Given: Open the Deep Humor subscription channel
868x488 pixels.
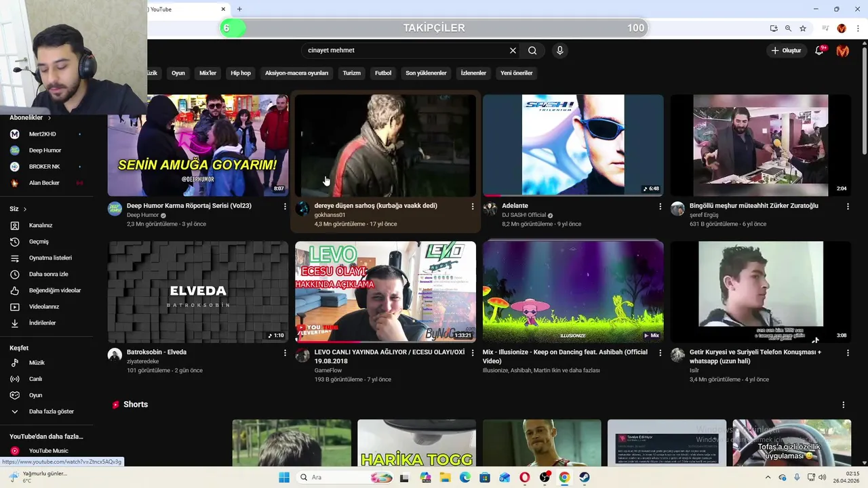Looking at the screenshot, I should (46, 150).
